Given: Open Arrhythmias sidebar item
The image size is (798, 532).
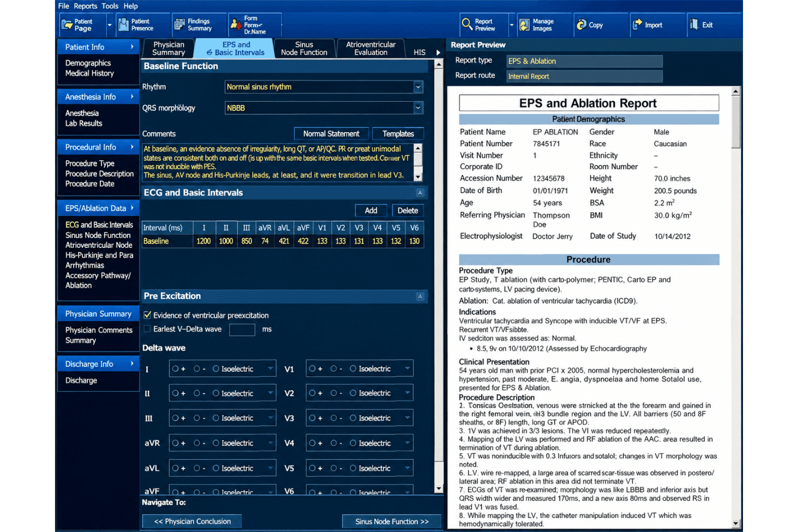Looking at the screenshot, I should (85, 265).
